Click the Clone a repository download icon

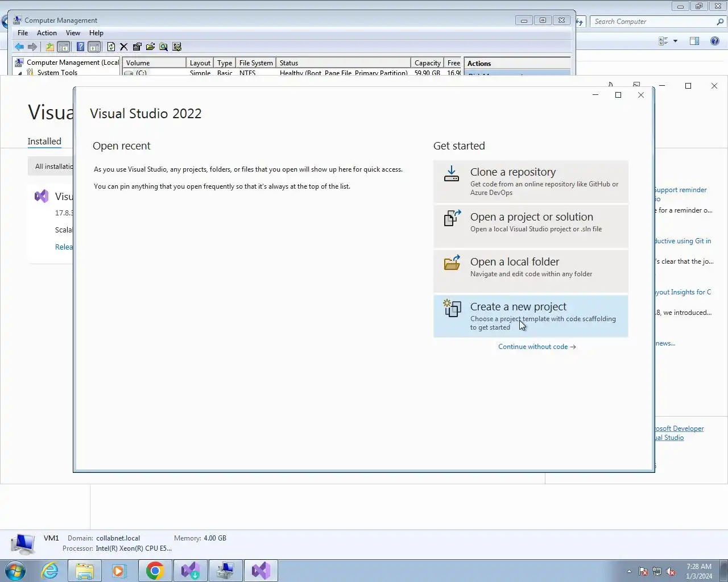point(452,173)
